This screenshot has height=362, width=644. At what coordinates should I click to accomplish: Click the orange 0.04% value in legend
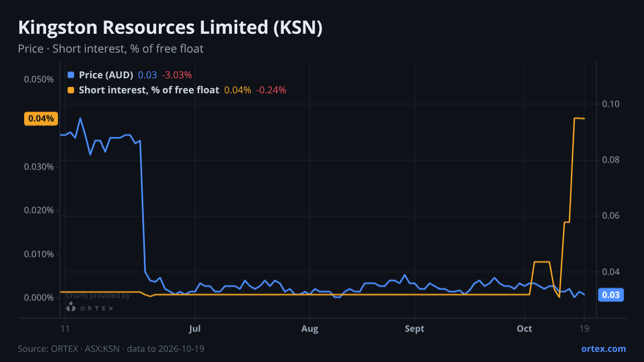238,90
